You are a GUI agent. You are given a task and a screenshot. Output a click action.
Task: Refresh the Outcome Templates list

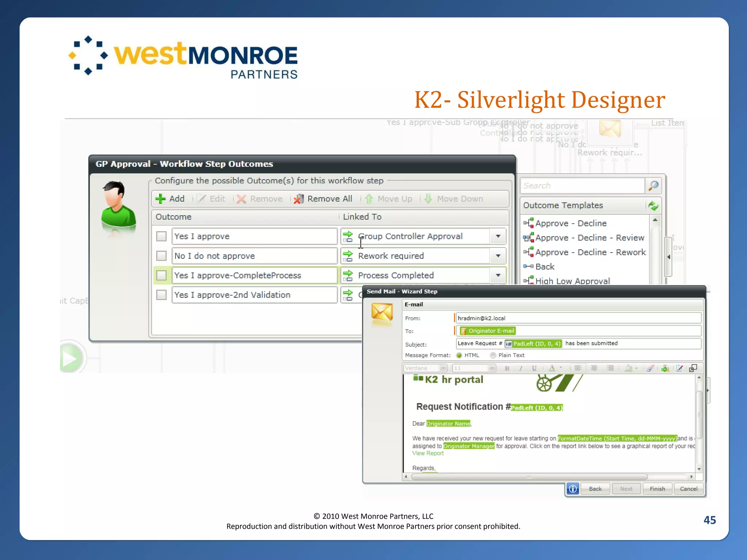tap(653, 206)
